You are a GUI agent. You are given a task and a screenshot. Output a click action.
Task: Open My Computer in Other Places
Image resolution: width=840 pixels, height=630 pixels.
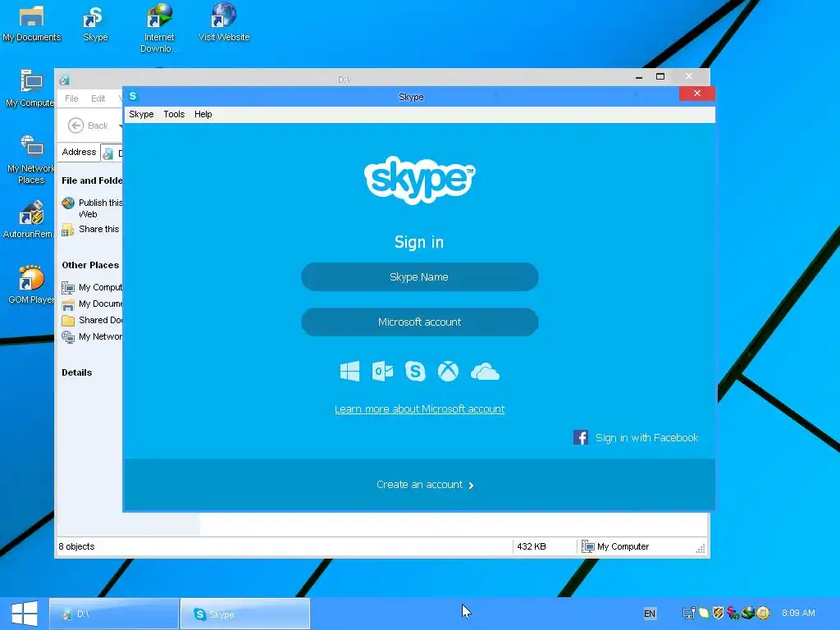(92, 287)
